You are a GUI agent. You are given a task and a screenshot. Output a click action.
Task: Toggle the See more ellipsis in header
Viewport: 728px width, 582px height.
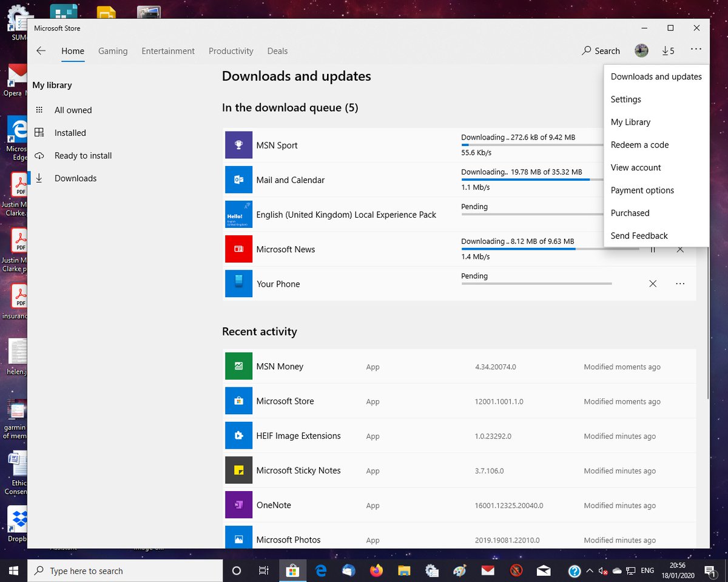[x=696, y=50]
